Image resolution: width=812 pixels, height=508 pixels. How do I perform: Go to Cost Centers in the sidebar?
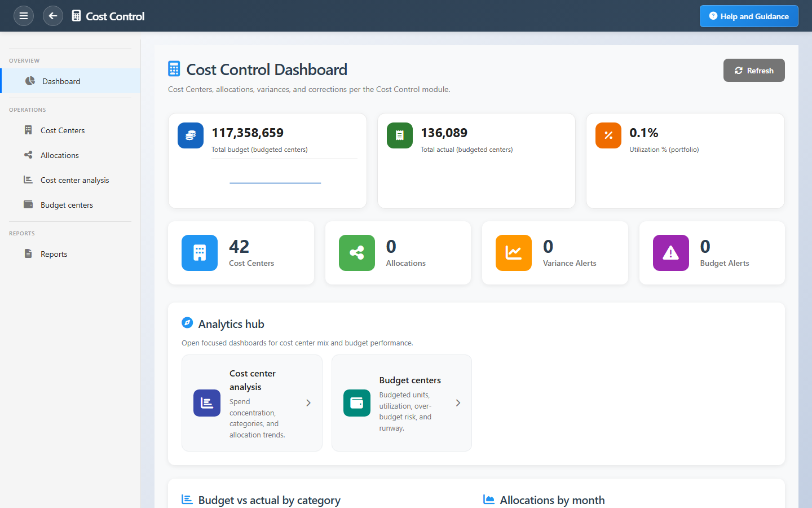pyautogui.click(x=70, y=130)
